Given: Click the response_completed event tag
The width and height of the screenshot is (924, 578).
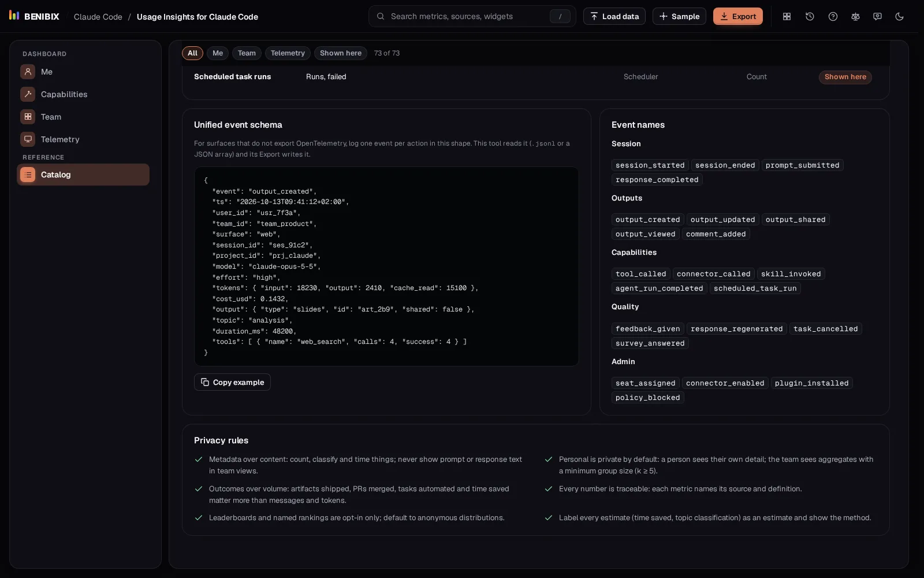Looking at the screenshot, I should [657, 180].
